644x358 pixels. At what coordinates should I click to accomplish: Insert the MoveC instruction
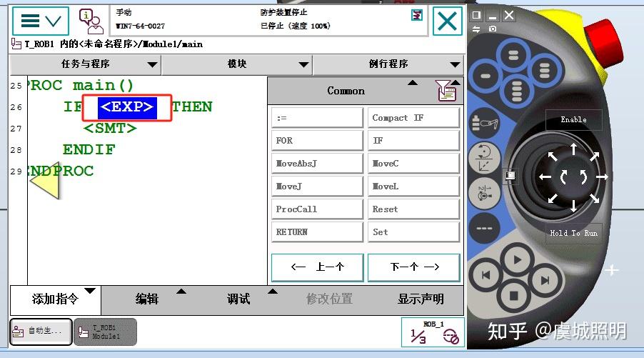click(413, 164)
